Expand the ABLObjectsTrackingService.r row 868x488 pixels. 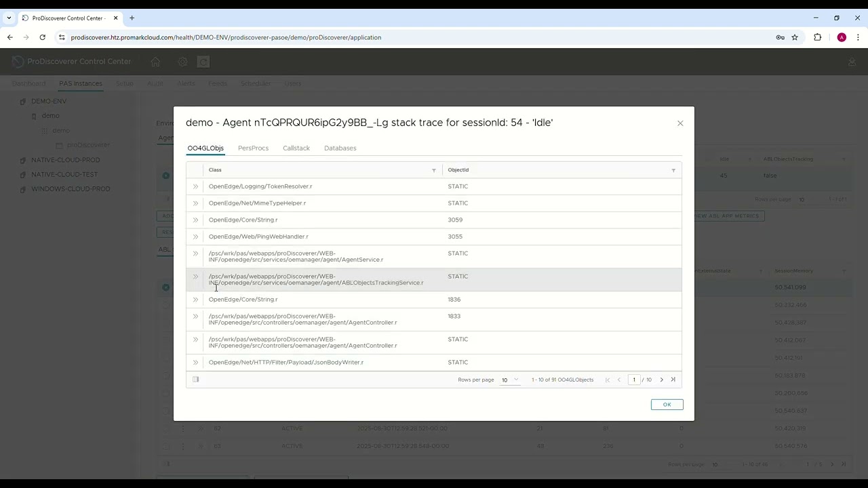click(x=195, y=277)
